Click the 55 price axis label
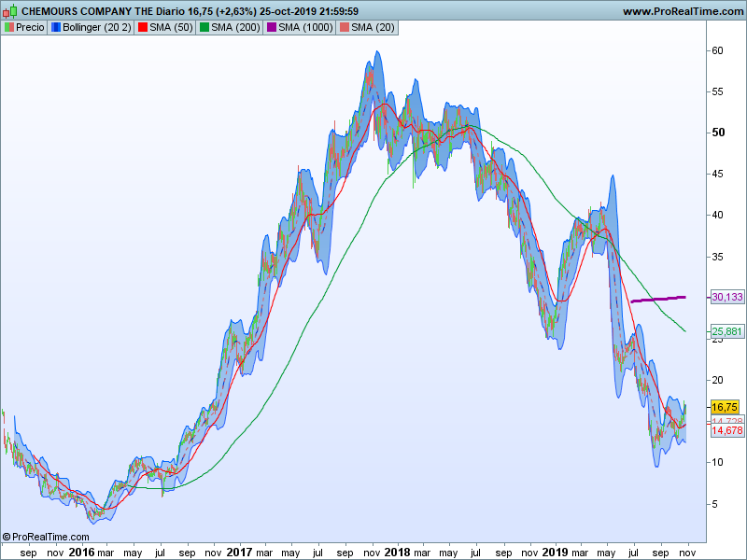747x560 pixels. [x=717, y=91]
